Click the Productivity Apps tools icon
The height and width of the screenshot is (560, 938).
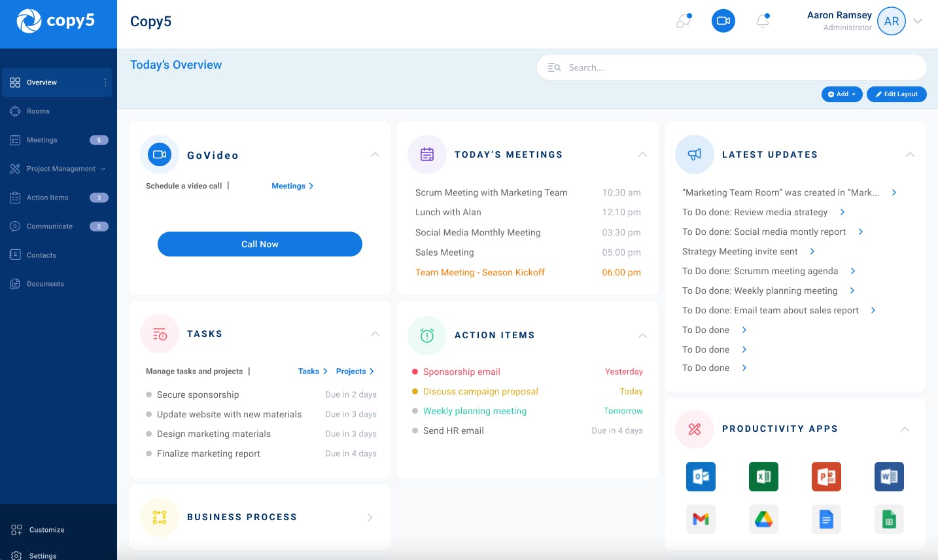[695, 429]
